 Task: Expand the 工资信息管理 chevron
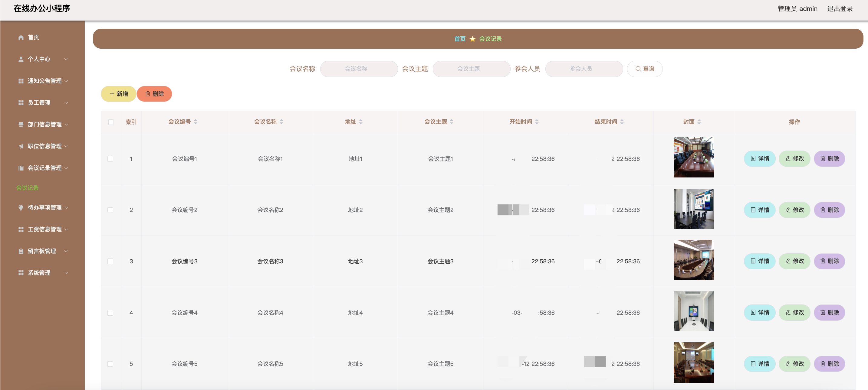click(66, 229)
